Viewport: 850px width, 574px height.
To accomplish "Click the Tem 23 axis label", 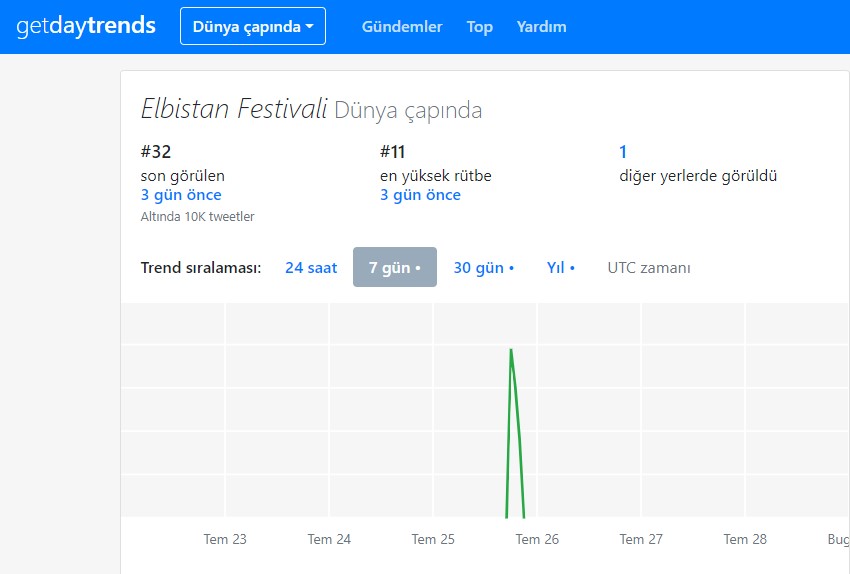I will tap(225, 539).
